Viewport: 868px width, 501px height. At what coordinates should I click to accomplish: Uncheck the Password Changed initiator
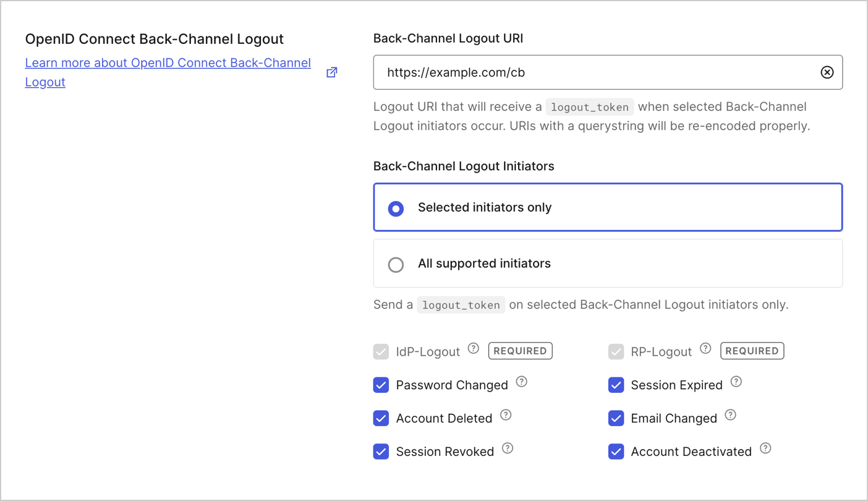(381, 385)
